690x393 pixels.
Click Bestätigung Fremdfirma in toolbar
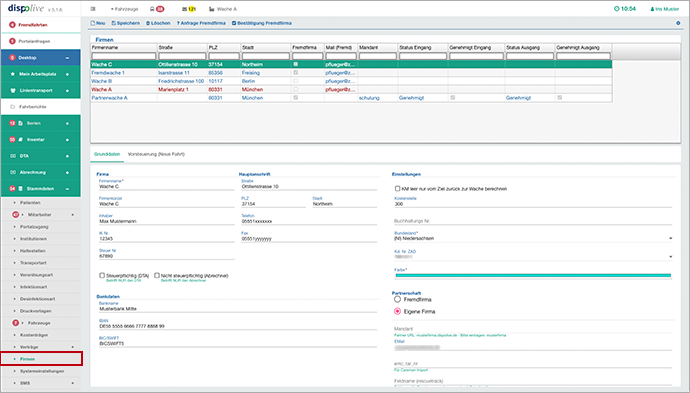262,23
